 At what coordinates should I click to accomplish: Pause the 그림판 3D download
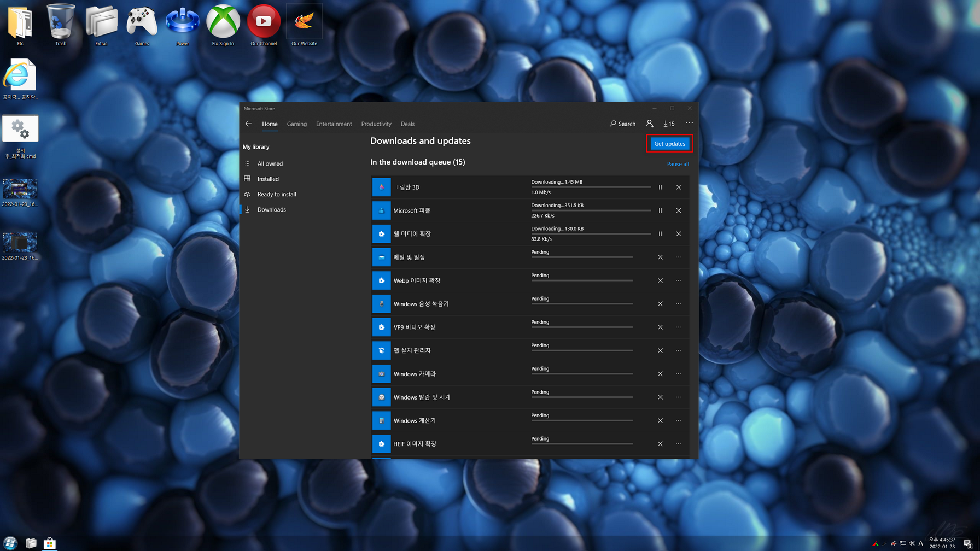[660, 187]
